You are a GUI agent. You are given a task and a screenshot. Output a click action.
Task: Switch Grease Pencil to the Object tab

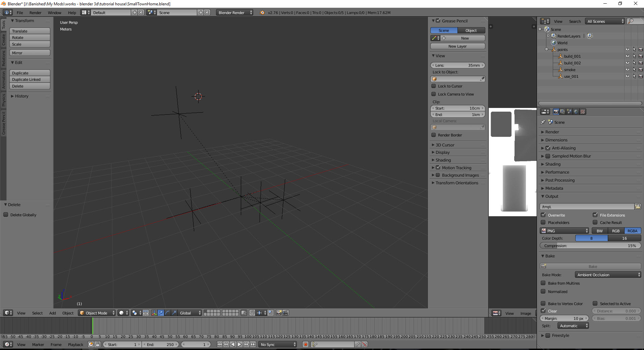pos(471,30)
